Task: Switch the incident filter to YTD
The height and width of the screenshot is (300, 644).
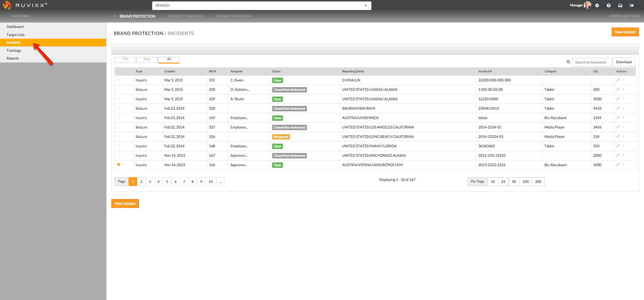Action: point(125,60)
